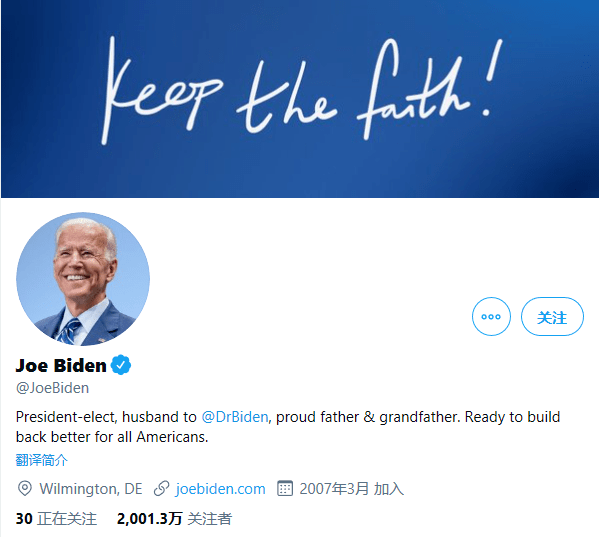Open the joebiden.com website link

[x=220, y=489]
